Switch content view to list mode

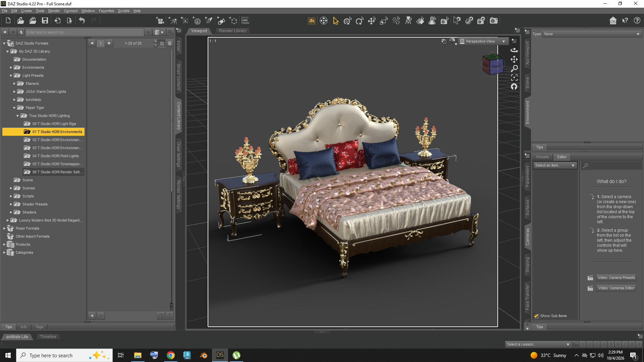(x=170, y=43)
